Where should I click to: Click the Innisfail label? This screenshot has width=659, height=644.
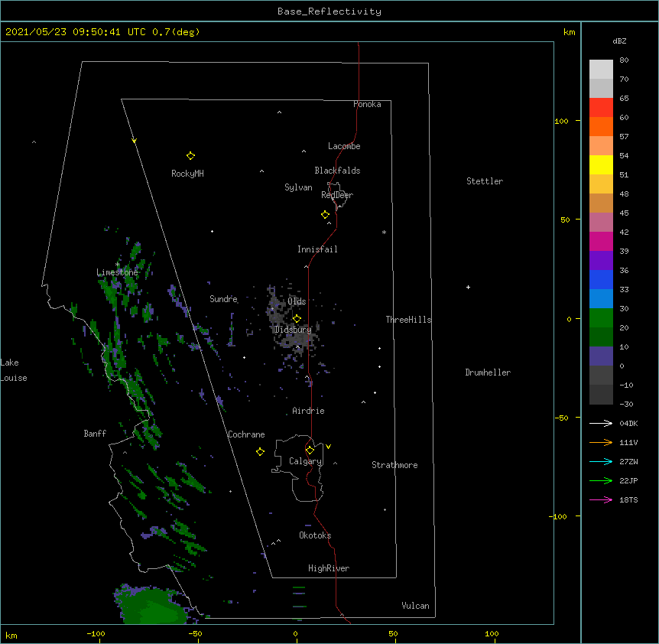click(x=317, y=249)
